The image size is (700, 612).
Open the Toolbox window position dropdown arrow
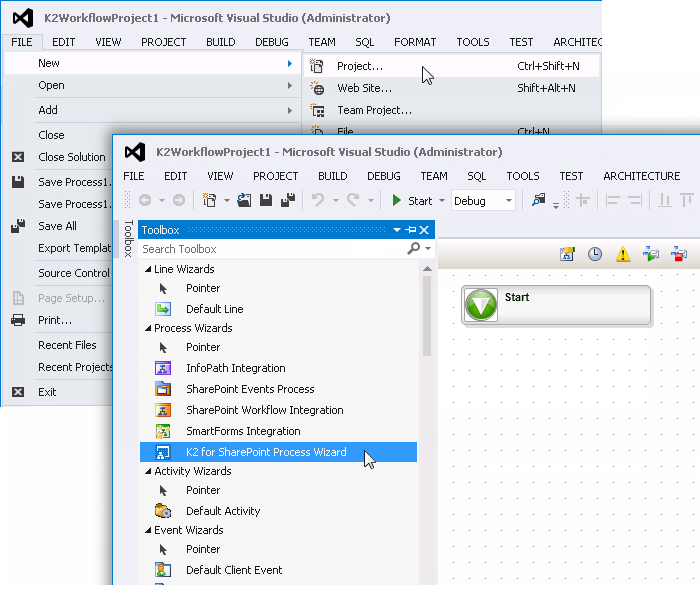pyautogui.click(x=396, y=230)
